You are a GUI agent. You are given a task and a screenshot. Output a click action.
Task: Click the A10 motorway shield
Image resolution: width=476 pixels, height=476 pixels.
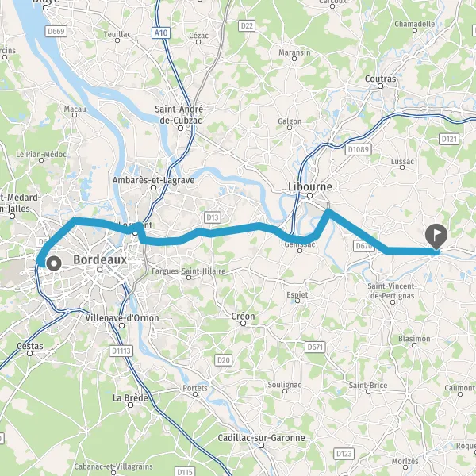(161, 33)
